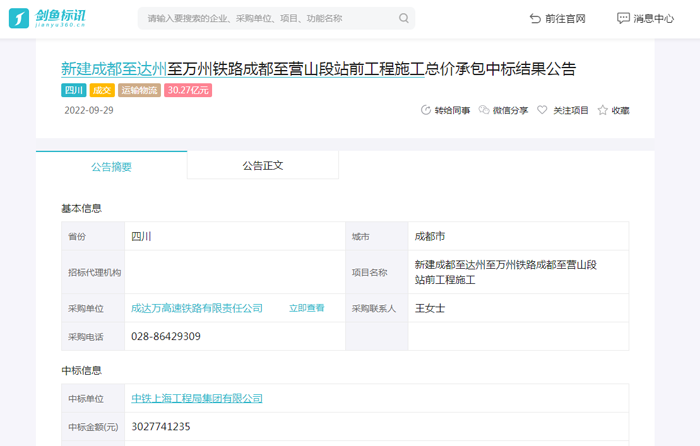The width and height of the screenshot is (700, 446).
Task: Click the underlined 新建成都至达州 title link
Action: click(114, 69)
